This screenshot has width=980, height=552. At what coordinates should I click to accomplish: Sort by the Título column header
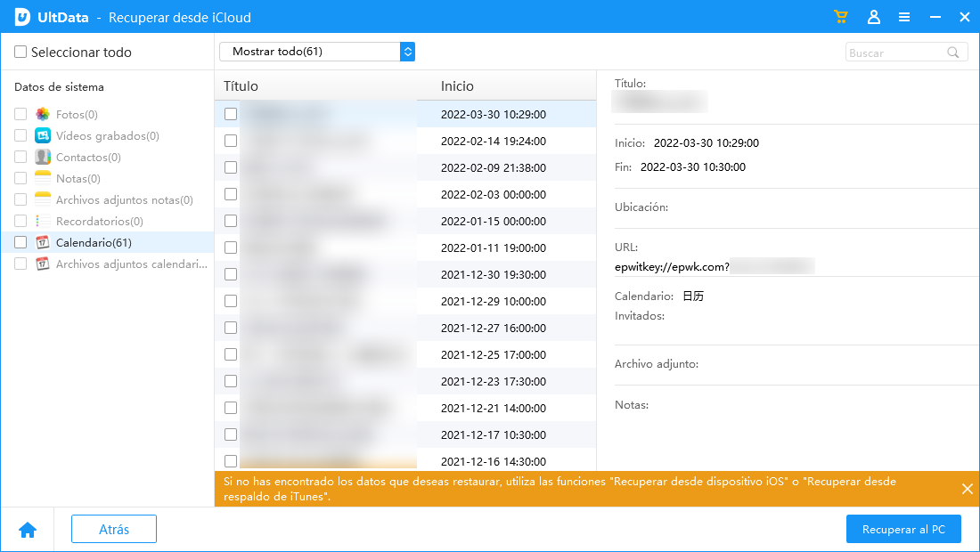pos(241,86)
